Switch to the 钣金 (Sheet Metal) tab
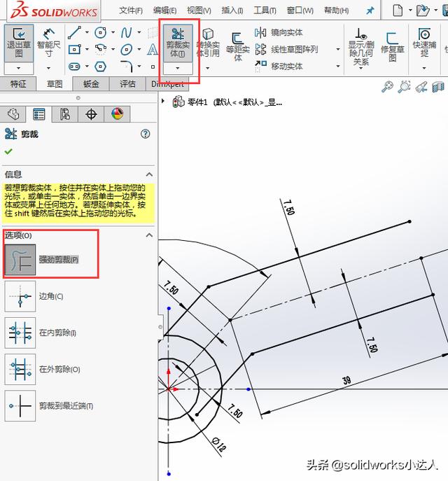448x481 pixels. coord(91,84)
